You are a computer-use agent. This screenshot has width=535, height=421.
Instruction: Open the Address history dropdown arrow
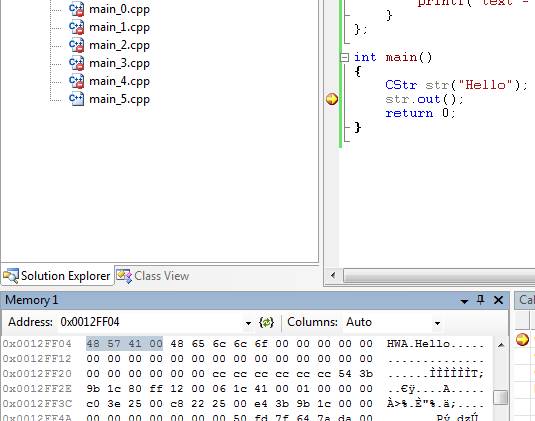pyautogui.click(x=248, y=323)
